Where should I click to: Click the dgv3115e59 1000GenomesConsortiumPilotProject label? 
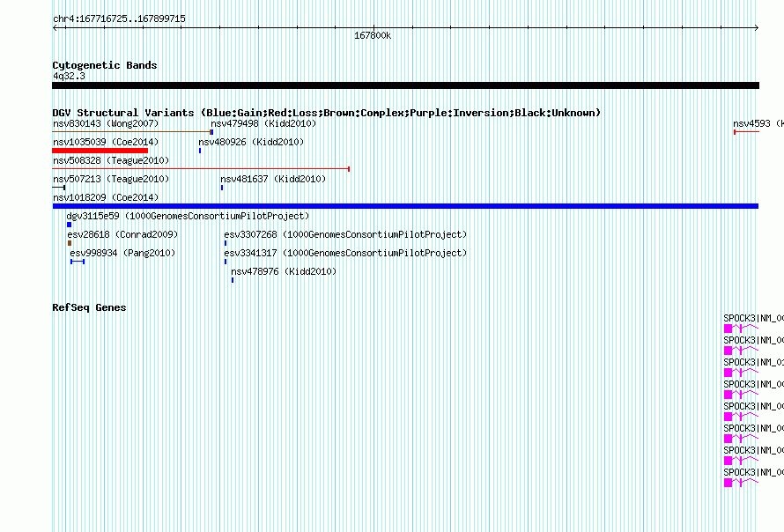point(188,216)
